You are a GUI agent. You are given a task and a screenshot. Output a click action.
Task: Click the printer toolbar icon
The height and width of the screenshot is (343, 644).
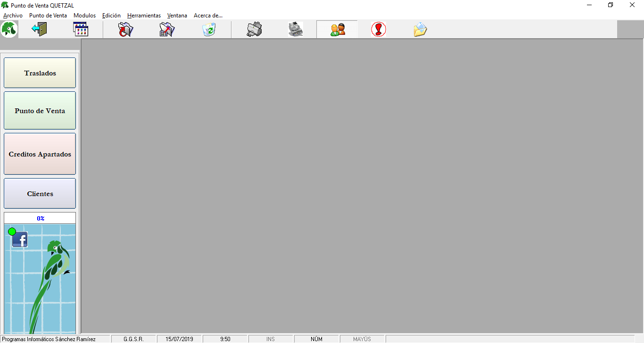(x=254, y=29)
